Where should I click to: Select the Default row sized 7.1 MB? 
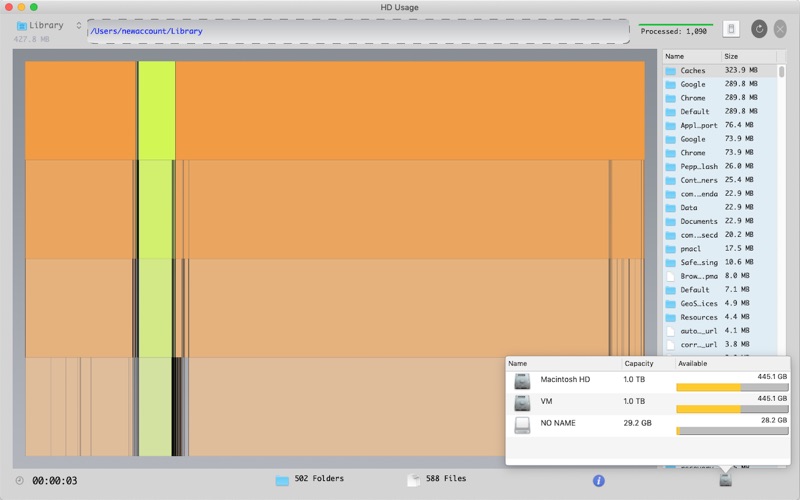click(720, 290)
